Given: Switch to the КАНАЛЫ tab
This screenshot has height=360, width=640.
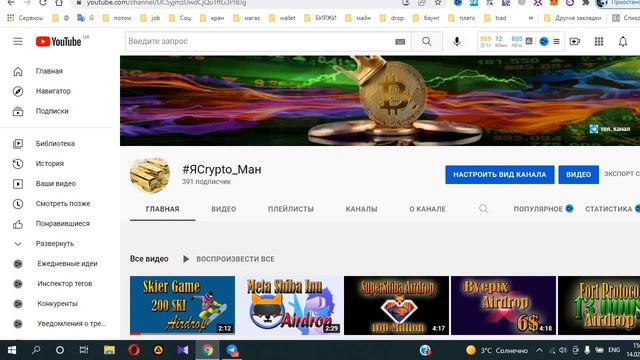Looking at the screenshot, I should [x=361, y=209].
